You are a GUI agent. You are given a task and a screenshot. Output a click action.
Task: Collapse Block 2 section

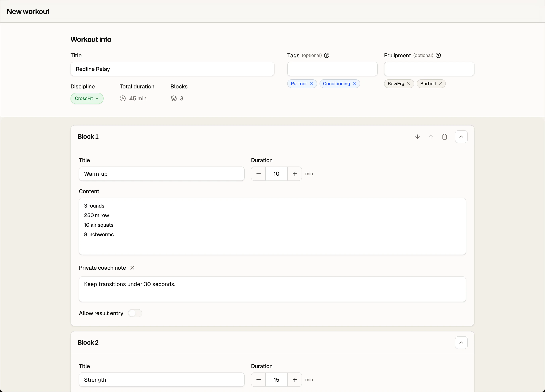pyautogui.click(x=461, y=342)
